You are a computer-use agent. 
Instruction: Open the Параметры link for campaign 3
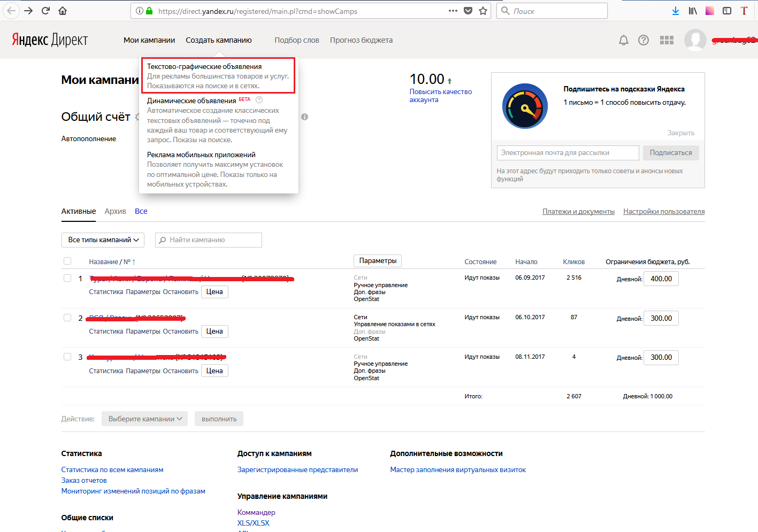click(x=143, y=371)
